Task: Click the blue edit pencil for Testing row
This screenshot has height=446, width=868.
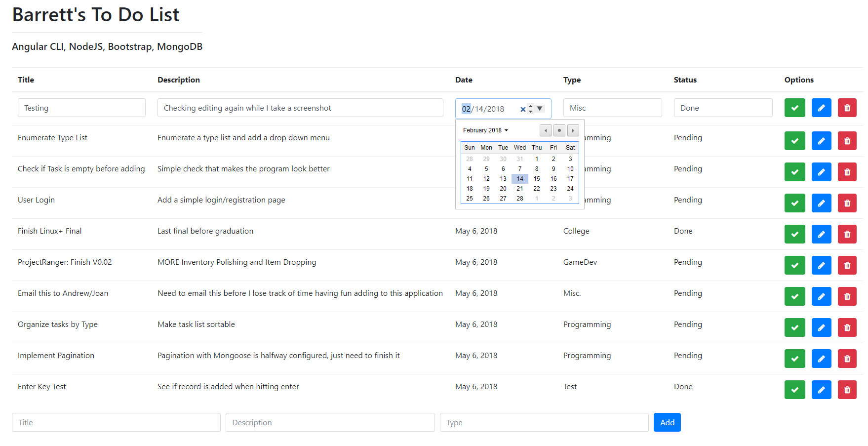Action: point(821,108)
